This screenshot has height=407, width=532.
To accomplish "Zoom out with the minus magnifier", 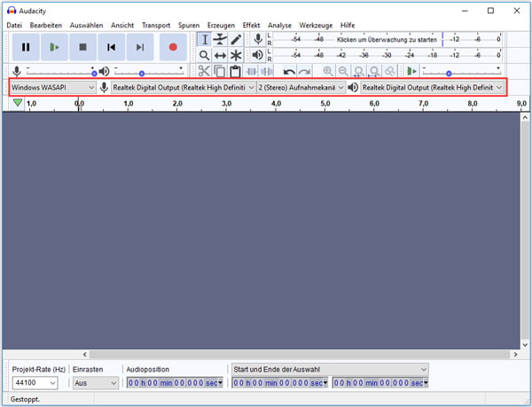I will point(343,71).
